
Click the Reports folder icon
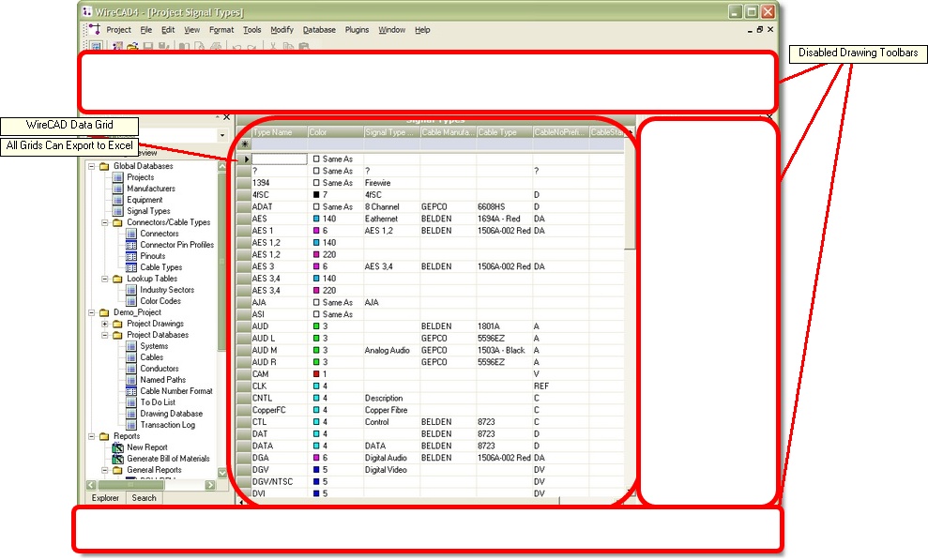coord(104,436)
